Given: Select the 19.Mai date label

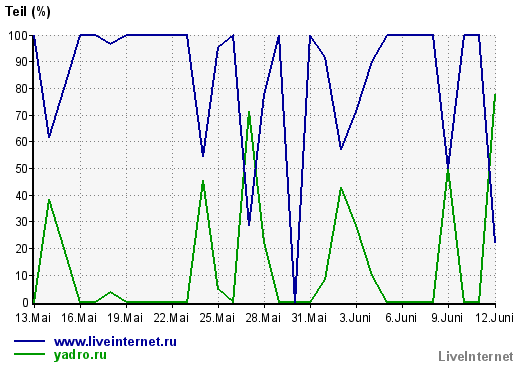Looking at the screenshot, I should pos(125,318).
